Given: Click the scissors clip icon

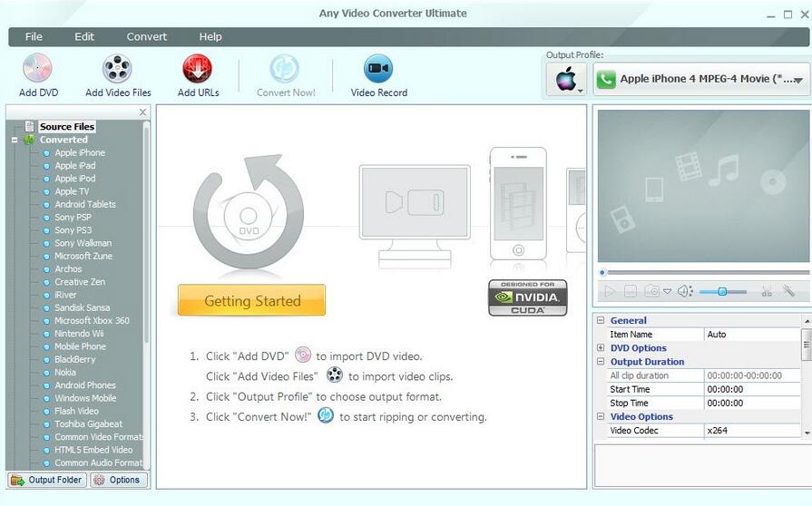Looking at the screenshot, I should [x=767, y=292].
